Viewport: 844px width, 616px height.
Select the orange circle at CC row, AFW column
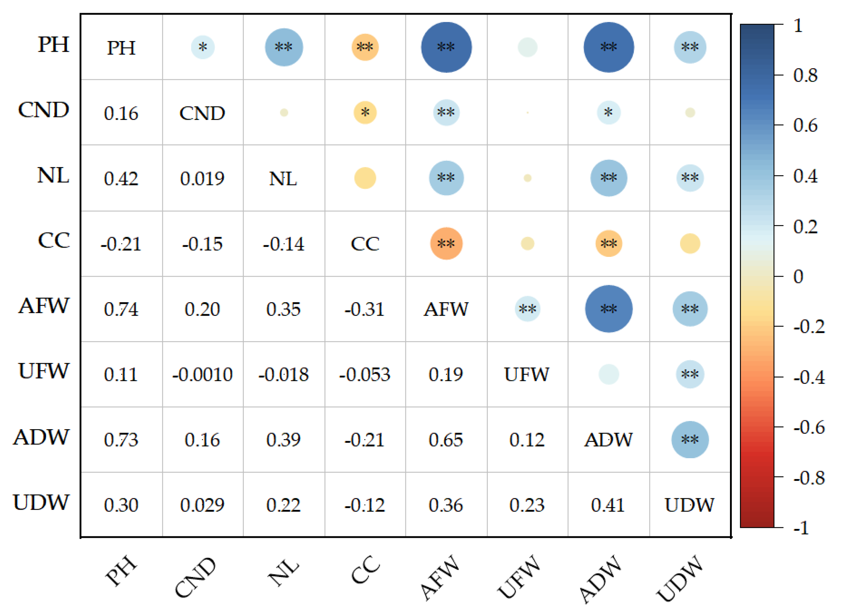coord(446,243)
